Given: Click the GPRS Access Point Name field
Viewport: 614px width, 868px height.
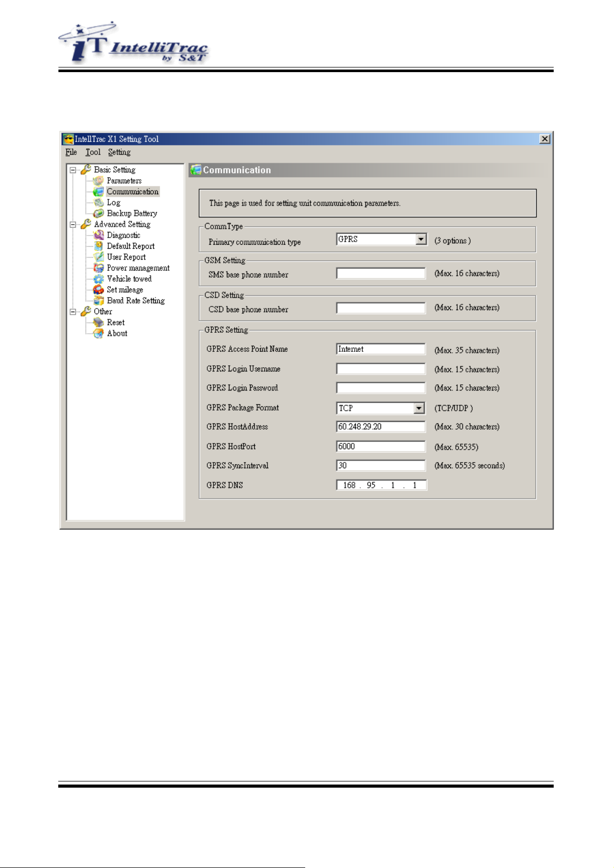Looking at the screenshot, I should pos(381,349).
